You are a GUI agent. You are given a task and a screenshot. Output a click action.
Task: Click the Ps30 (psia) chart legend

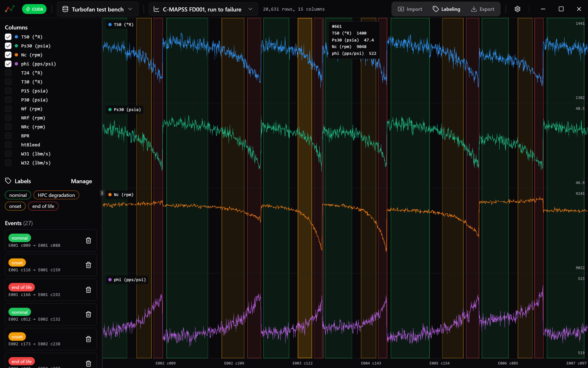(x=125, y=109)
